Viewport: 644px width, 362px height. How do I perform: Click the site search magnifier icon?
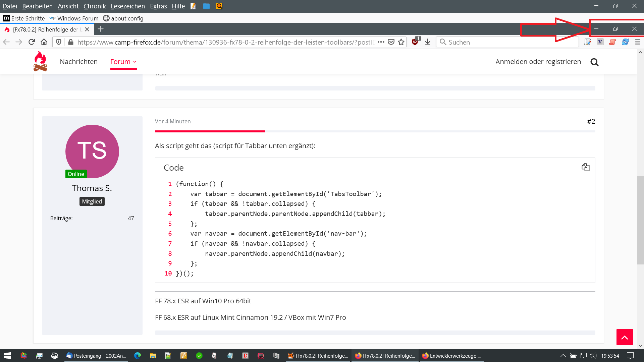[594, 62]
